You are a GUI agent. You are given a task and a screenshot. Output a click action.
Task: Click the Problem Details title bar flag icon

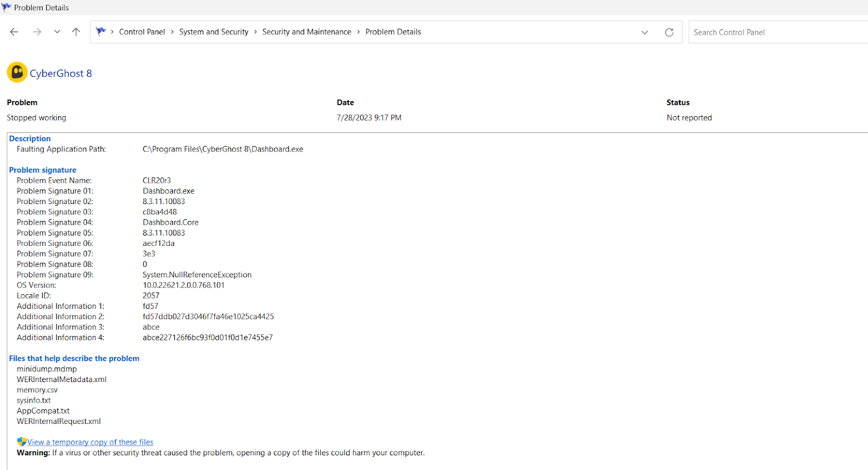7,8
